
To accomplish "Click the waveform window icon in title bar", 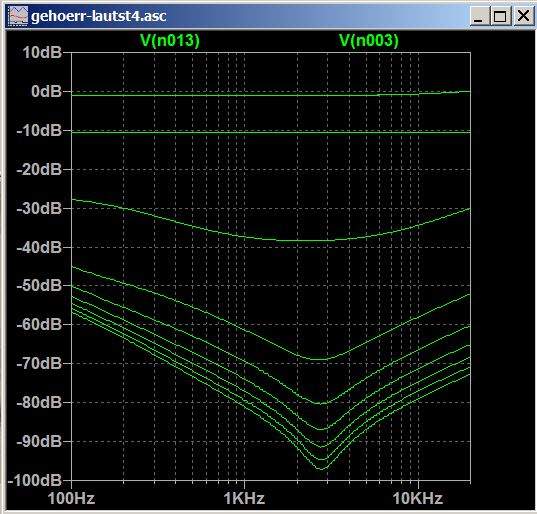I will (x=18, y=16).
